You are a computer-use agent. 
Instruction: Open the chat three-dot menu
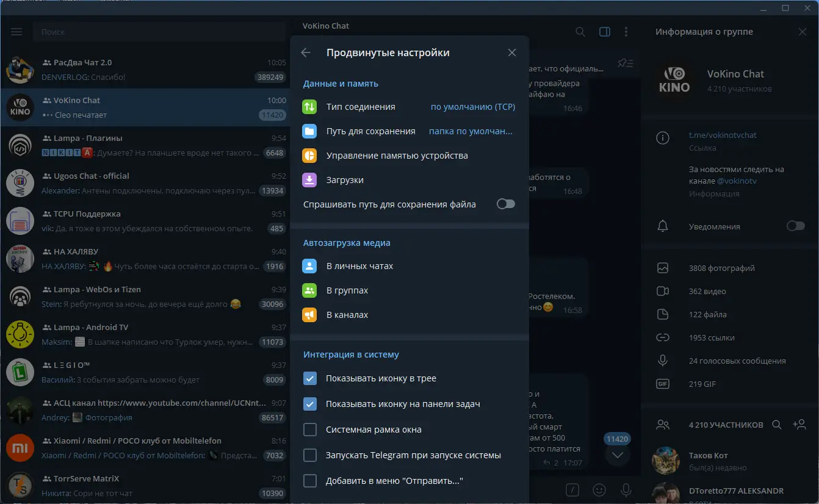coord(626,32)
